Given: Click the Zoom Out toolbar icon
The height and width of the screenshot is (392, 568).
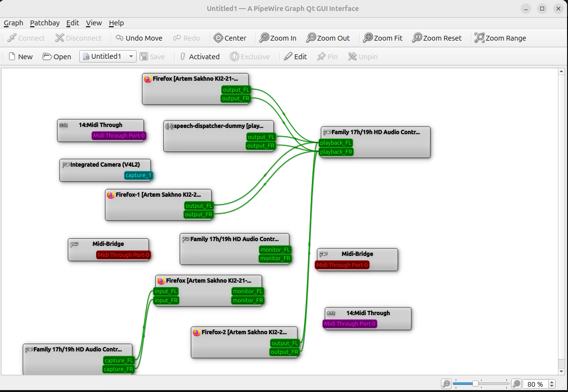Looking at the screenshot, I should [311, 38].
